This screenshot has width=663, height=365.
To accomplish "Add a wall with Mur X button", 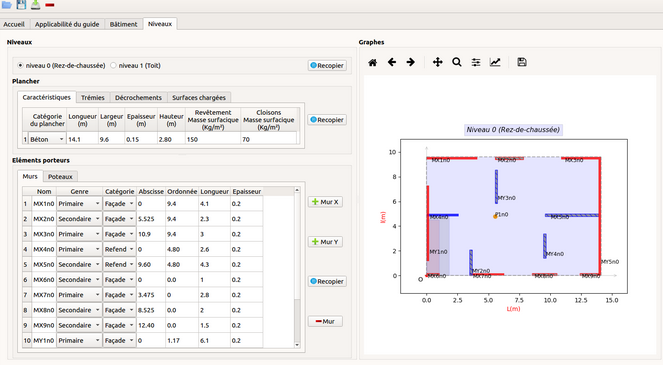I will point(325,202).
